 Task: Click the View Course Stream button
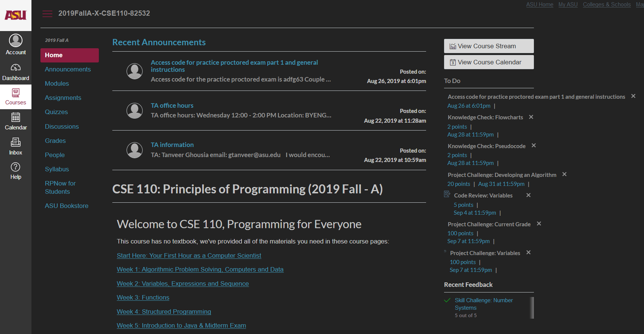[489, 46]
